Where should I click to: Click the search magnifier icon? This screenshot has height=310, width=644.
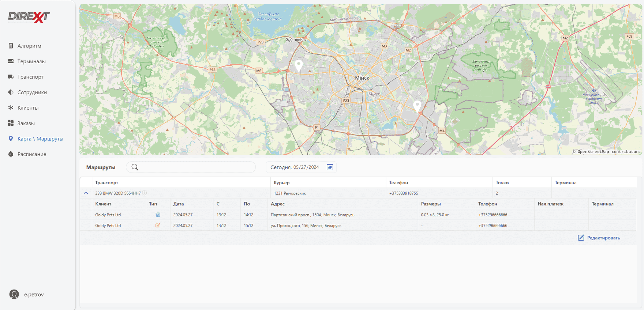135,167
